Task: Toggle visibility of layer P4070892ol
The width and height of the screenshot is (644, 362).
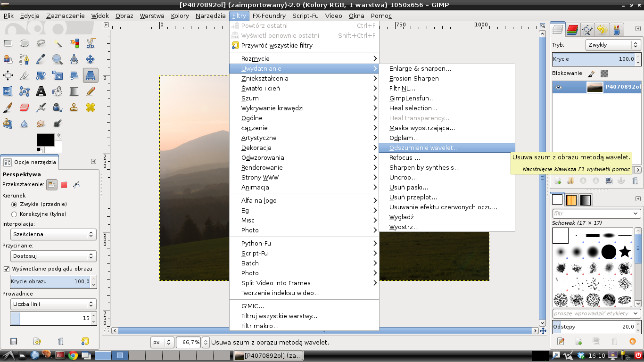Action: tap(559, 87)
